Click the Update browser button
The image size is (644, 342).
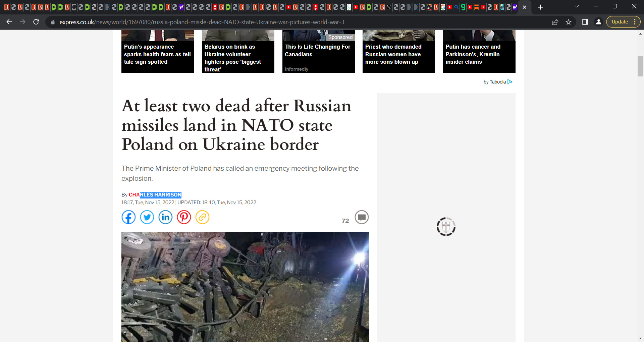tap(620, 22)
